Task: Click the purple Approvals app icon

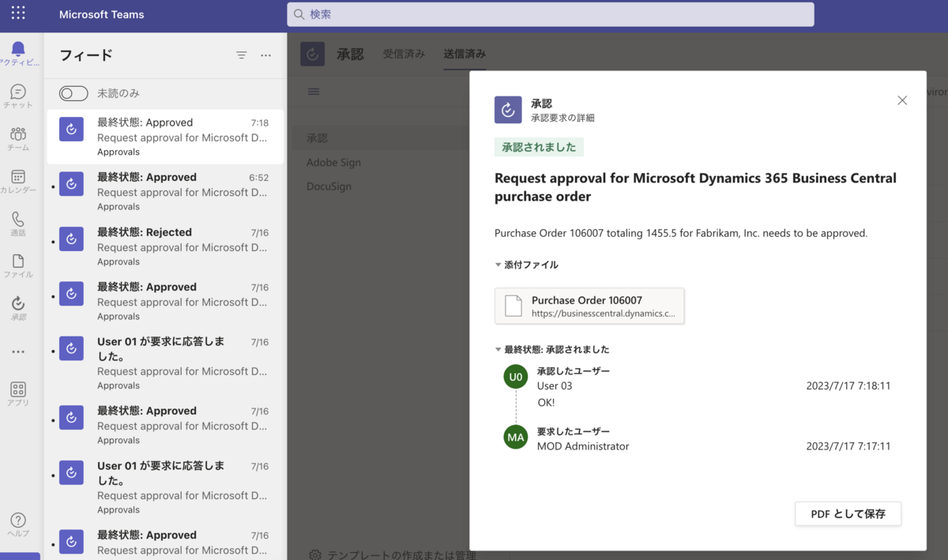Action: 312,54
